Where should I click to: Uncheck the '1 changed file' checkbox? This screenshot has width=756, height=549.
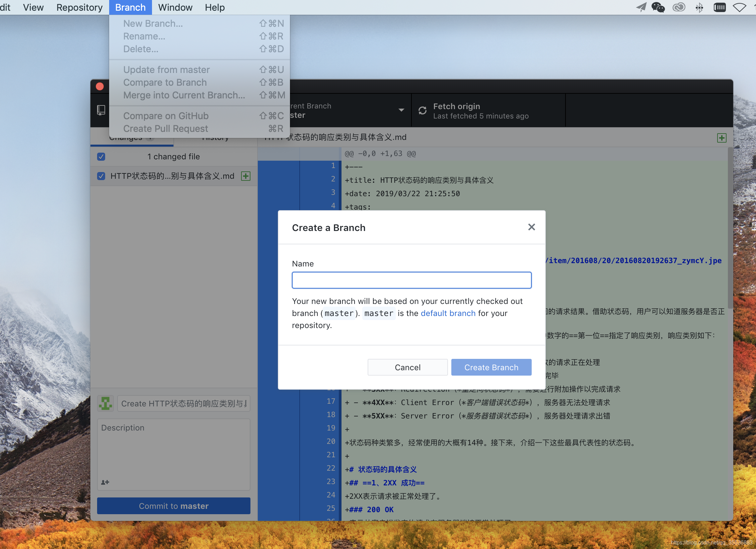(101, 156)
